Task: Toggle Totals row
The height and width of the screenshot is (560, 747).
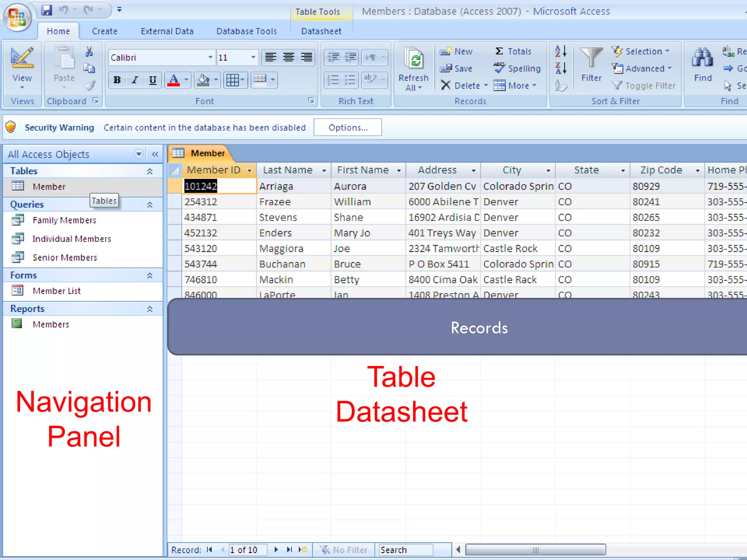Action: (x=513, y=51)
